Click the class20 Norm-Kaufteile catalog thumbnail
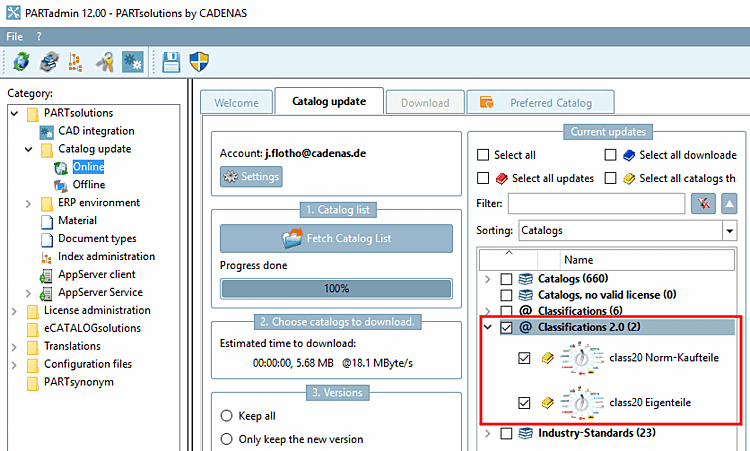The height and width of the screenshot is (451, 750). click(x=581, y=358)
